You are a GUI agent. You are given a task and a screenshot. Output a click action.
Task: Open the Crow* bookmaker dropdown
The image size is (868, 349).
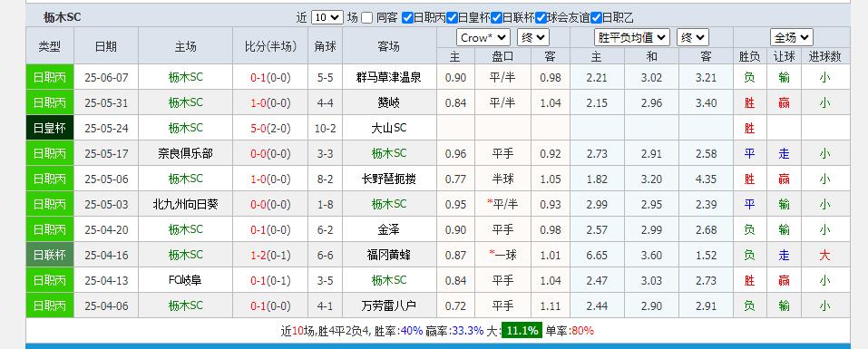pyautogui.click(x=483, y=37)
